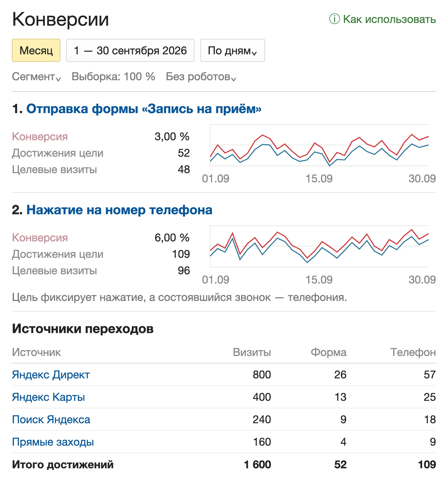Click the conversion value '6,00 %'
Screen dimensions: 448x482
pyautogui.click(x=172, y=237)
